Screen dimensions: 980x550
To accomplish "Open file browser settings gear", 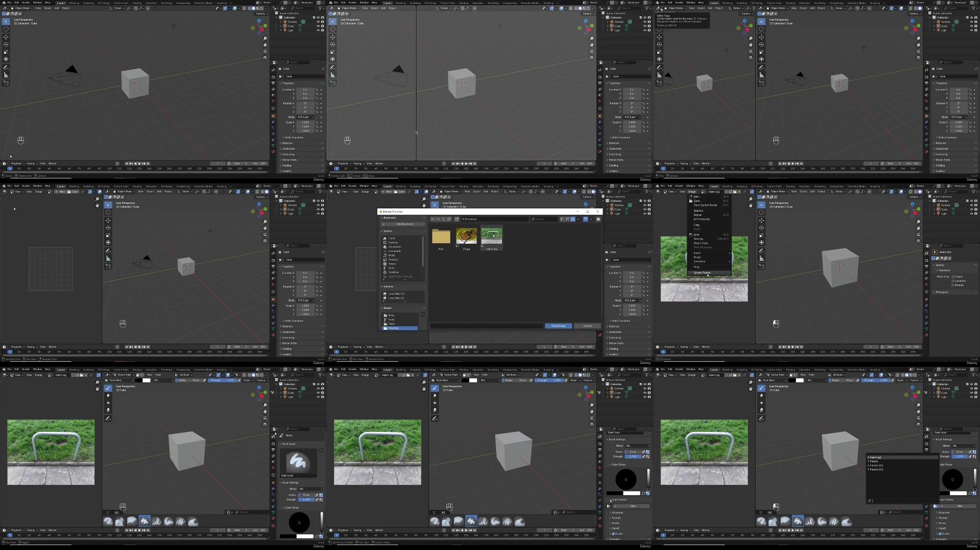I will [x=598, y=219].
